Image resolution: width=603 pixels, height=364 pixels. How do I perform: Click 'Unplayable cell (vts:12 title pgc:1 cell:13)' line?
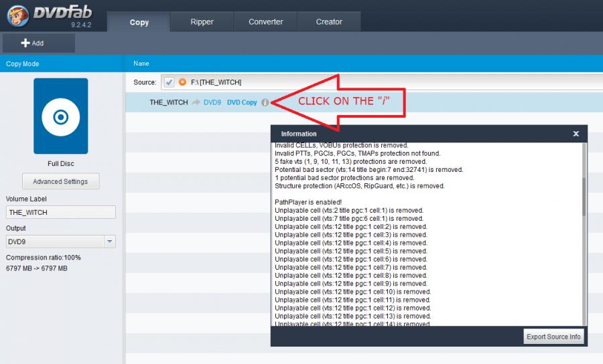click(x=353, y=316)
